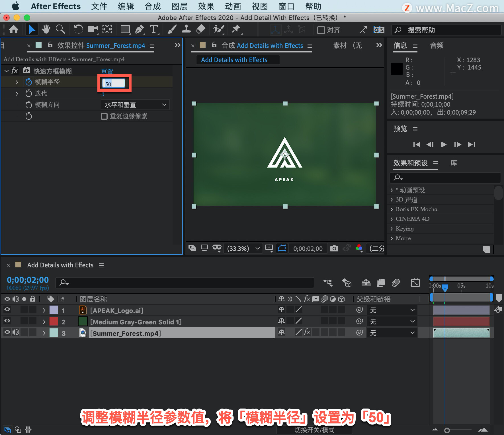504x435 pixels.
Task: Select the Horizontal Type tool
Action: [x=154, y=29]
